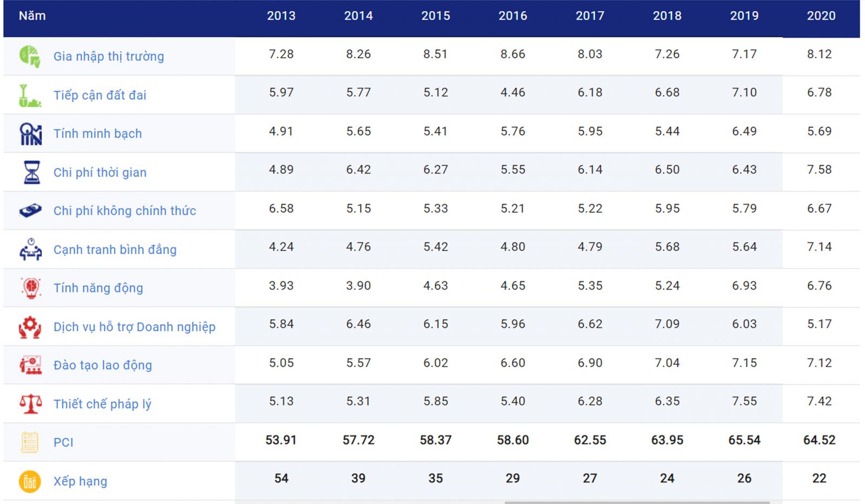865x504 pixels.
Task: Select Thiết chế pháp lý value 7.55 in 2019
Action: click(744, 401)
